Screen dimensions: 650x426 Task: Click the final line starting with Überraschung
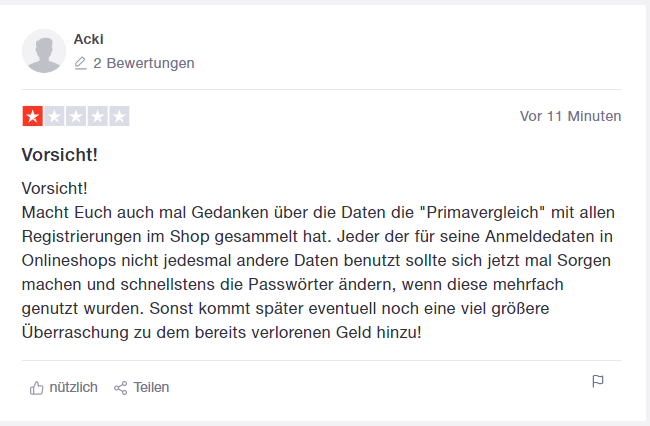[x=221, y=332]
